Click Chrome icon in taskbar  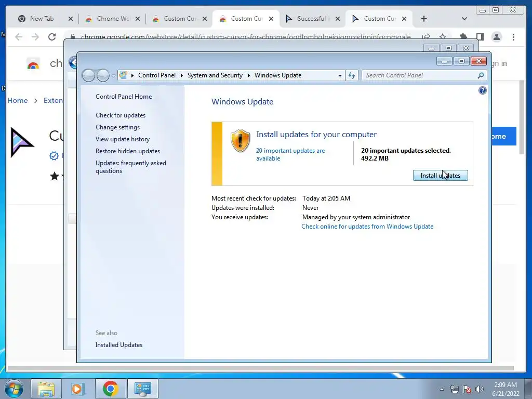tap(110, 389)
